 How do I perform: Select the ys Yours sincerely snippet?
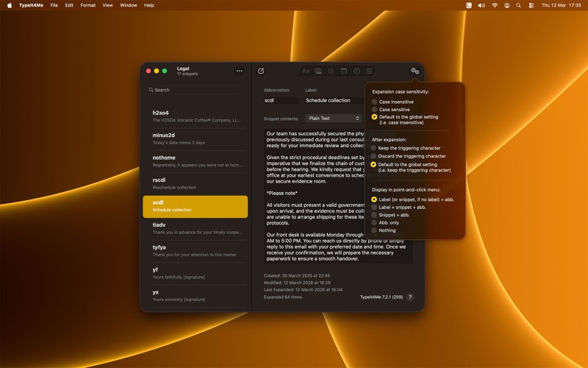pyautogui.click(x=195, y=296)
